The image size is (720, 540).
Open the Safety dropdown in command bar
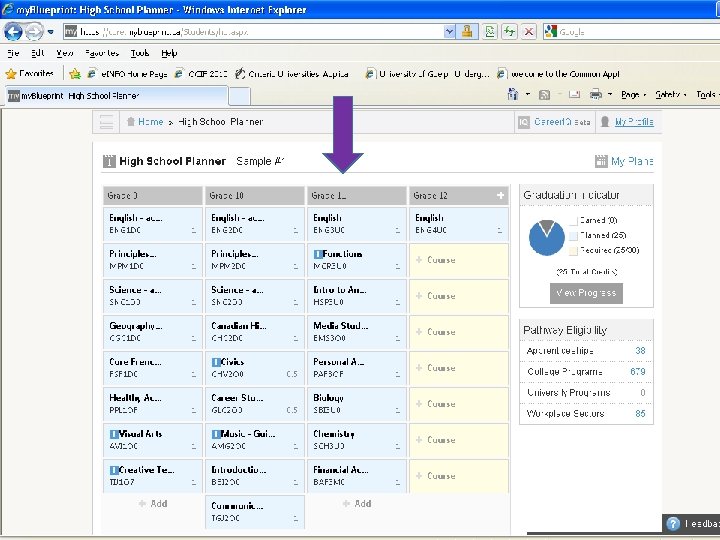(x=671, y=95)
